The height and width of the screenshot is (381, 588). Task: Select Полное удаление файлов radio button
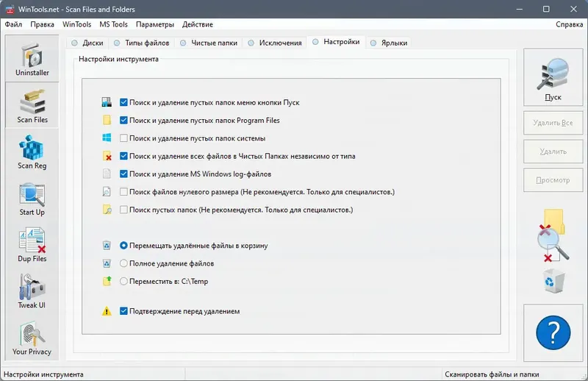pyautogui.click(x=123, y=263)
